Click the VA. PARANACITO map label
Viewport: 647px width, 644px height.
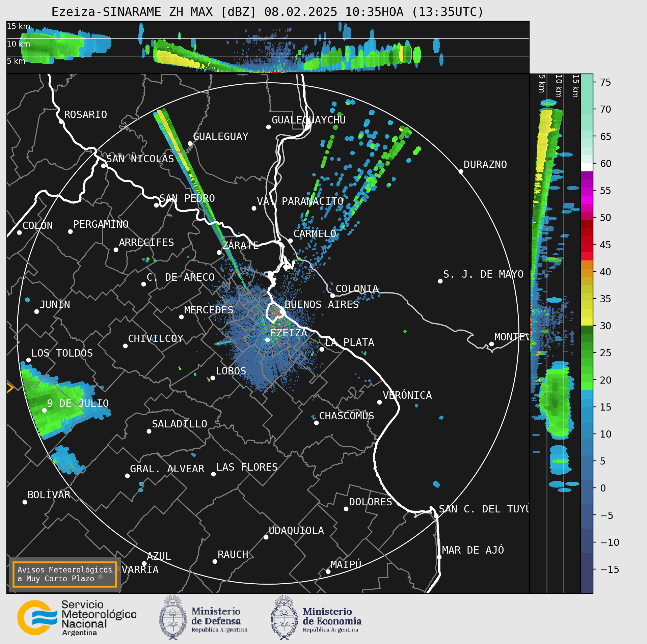[300, 201]
